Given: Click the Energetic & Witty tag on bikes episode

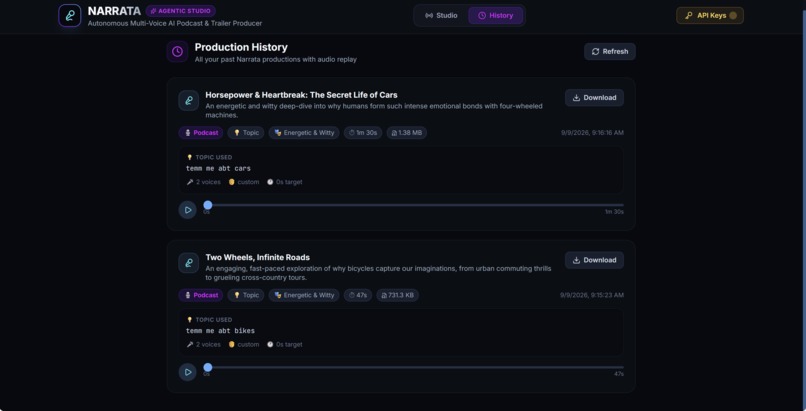Looking at the screenshot, I should [304, 295].
